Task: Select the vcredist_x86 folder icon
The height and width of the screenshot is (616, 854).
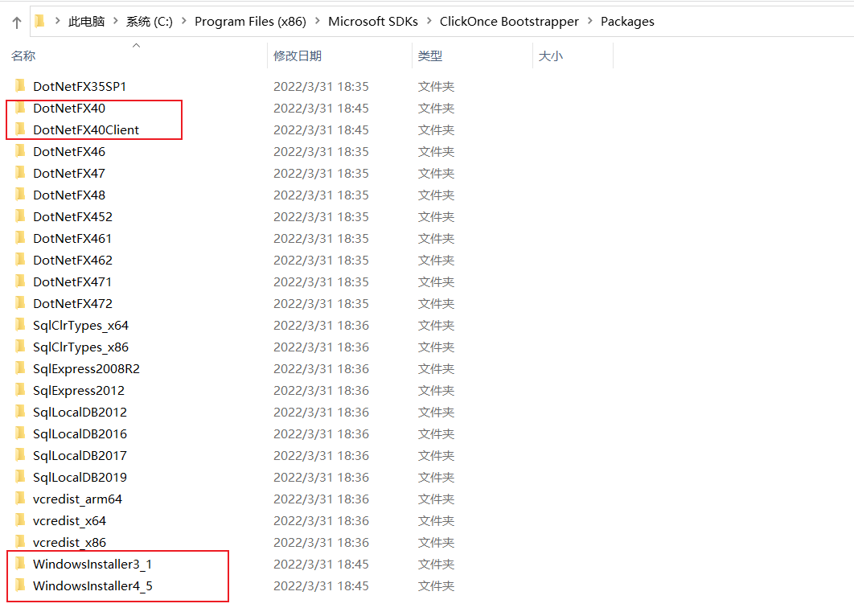Action: pos(20,542)
